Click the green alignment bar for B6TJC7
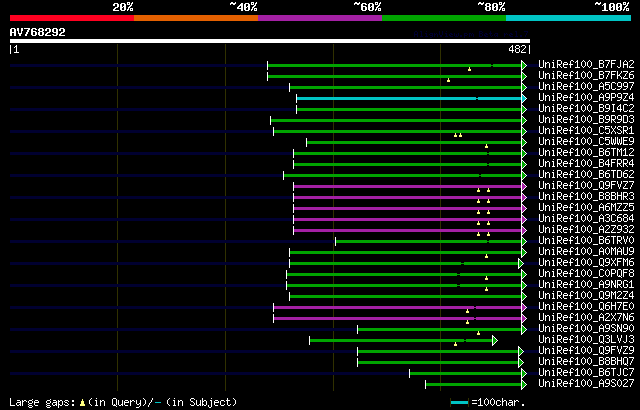The image size is (640, 410). pyautogui.click(x=466, y=374)
